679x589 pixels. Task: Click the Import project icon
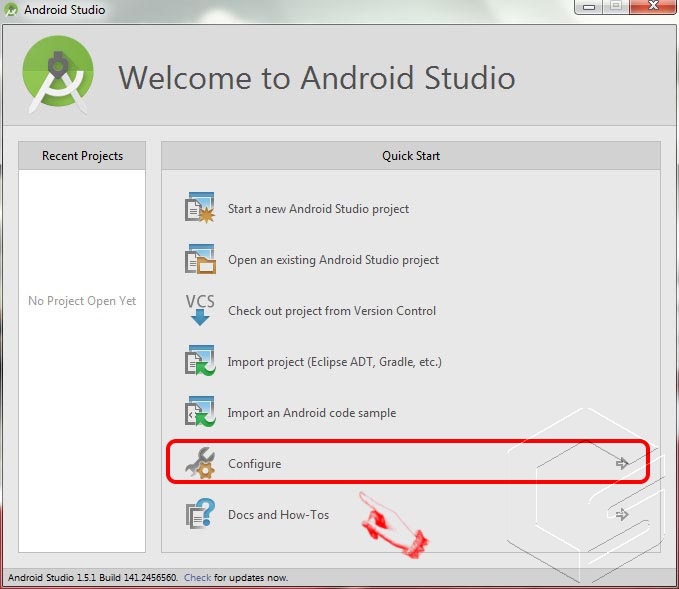pos(200,361)
